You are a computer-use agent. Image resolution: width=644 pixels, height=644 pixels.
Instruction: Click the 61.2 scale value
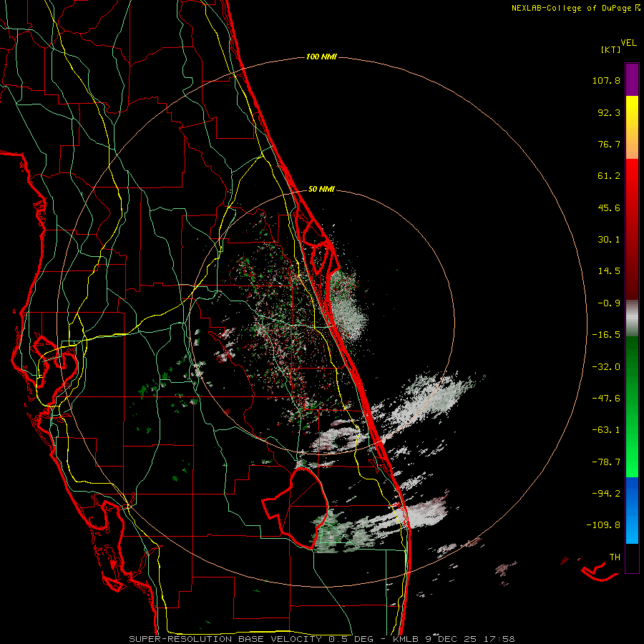609,176
